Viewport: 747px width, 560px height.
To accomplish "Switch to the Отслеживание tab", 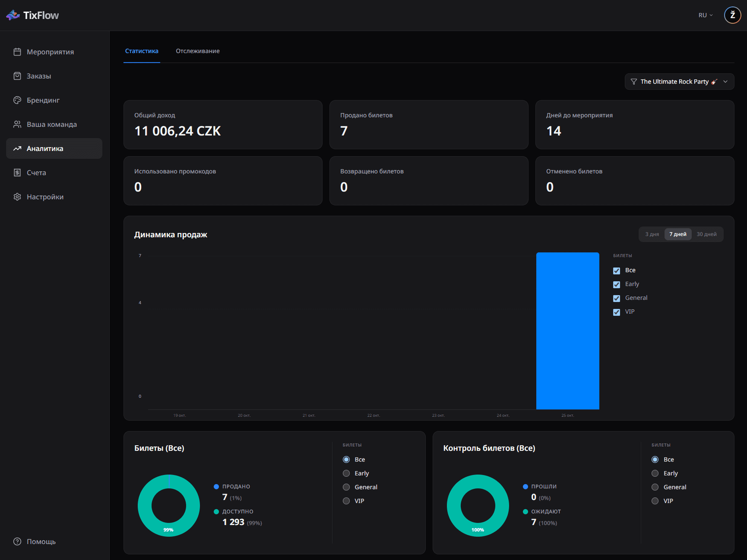I will (x=198, y=51).
